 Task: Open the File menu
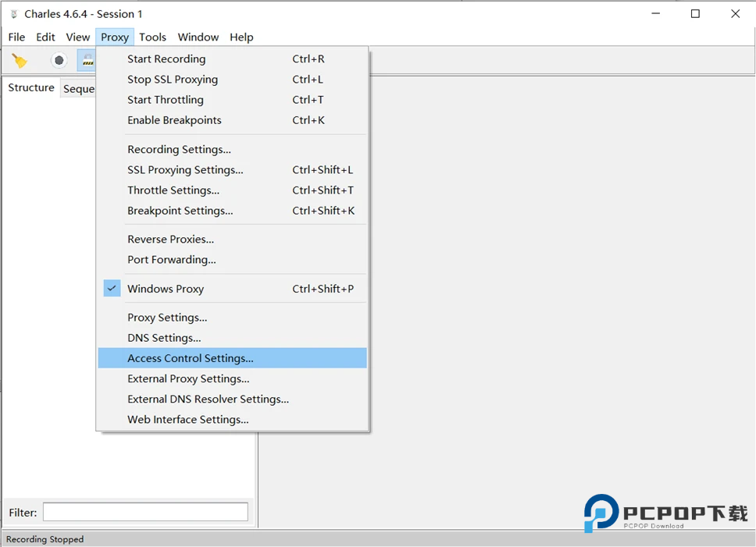pyautogui.click(x=16, y=37)
